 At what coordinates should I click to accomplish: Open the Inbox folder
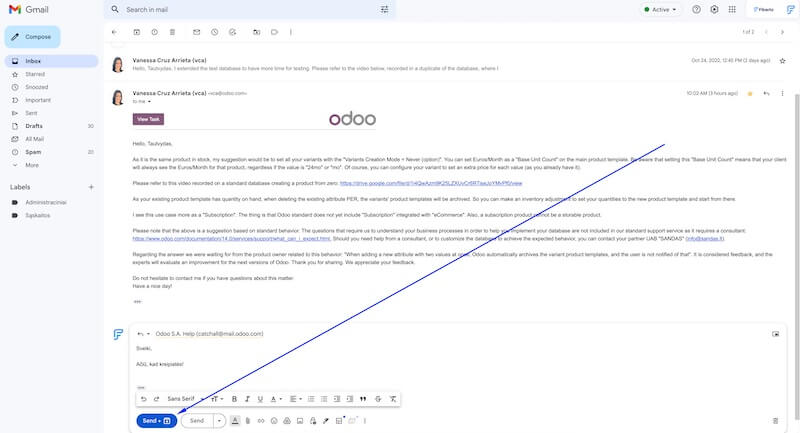(34, 61)
